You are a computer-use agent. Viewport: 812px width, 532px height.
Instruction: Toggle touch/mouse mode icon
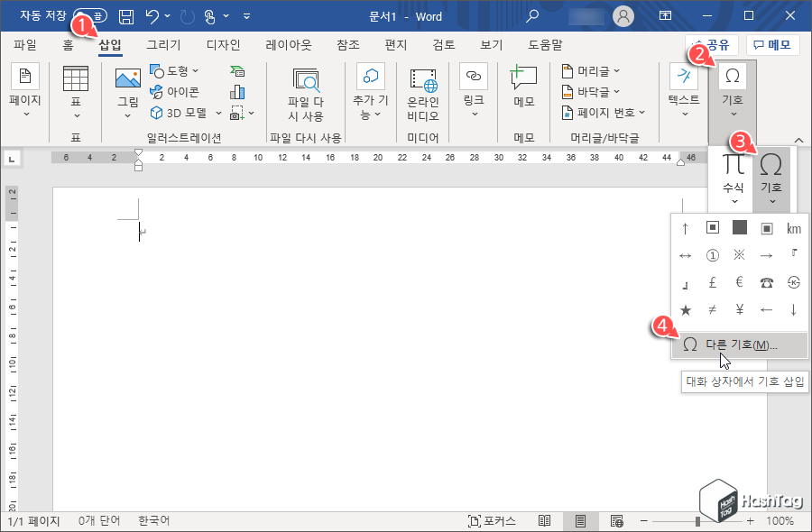pos(209,17)
